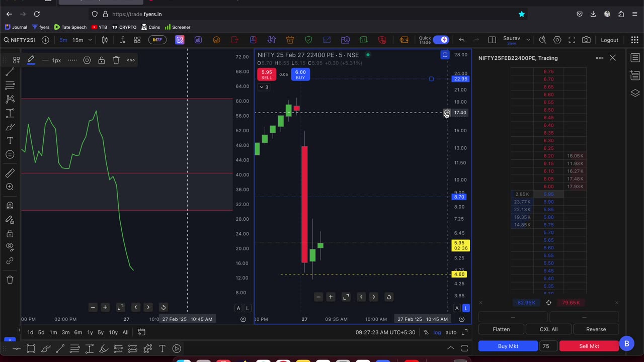Toggle the L log button on right chart
644x362 pixels.
tap(466, 308)
